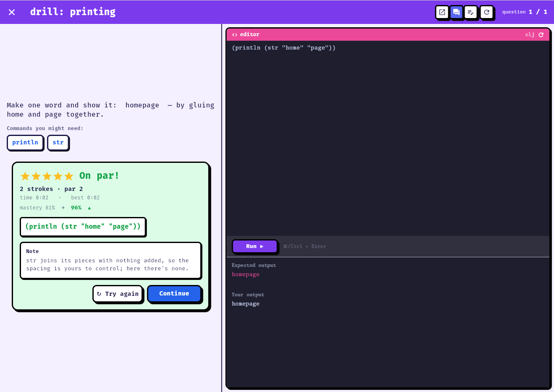554x392 pixels.
Task: Click the editor code brackets icon
Action: coord(235,35)
